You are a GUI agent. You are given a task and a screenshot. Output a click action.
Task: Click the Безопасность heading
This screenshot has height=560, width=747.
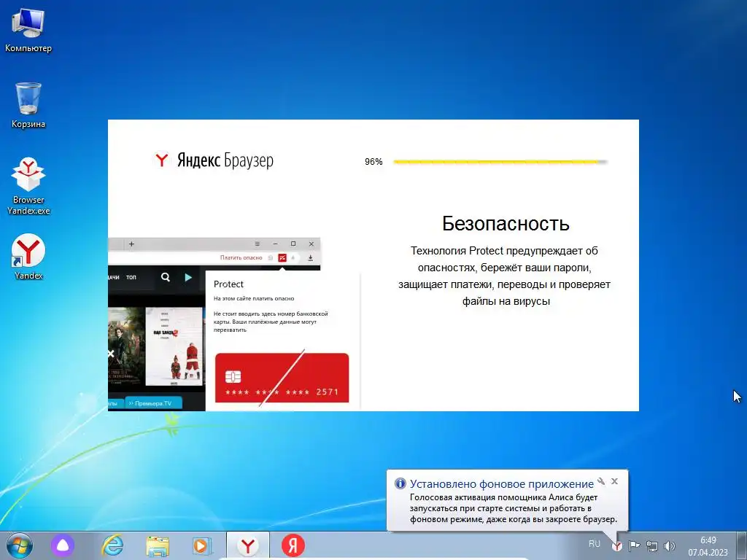click(x=506, y=223)
